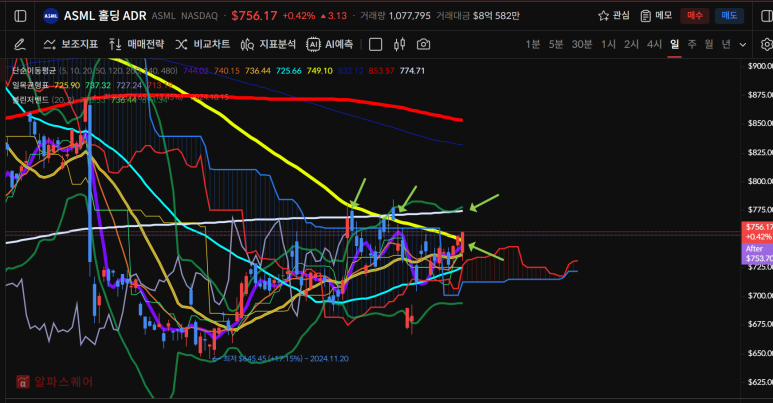Click the 매수 buy button
This screenshot has height=403, width=773.
click(x=695, y=16)
